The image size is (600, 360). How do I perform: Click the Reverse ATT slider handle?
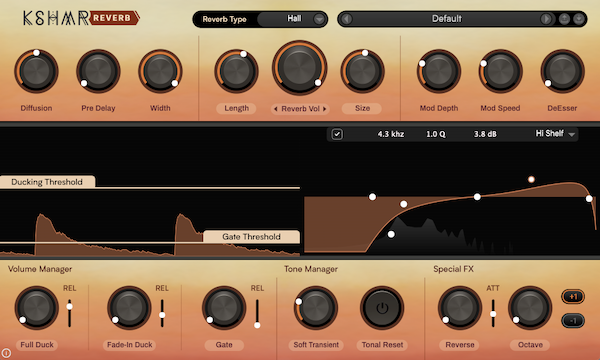coord(493,314)
